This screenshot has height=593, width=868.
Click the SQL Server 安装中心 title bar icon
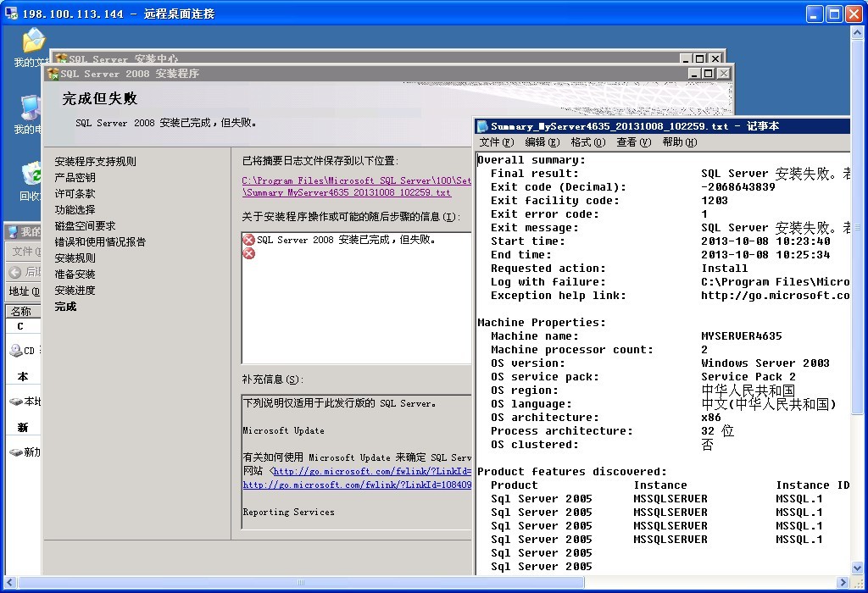61,57
